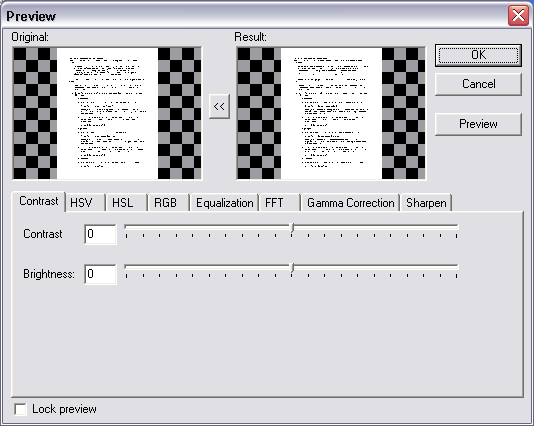Open the FFT tab
The height and width of the screenshot is (426, 534).
(279, 203)
